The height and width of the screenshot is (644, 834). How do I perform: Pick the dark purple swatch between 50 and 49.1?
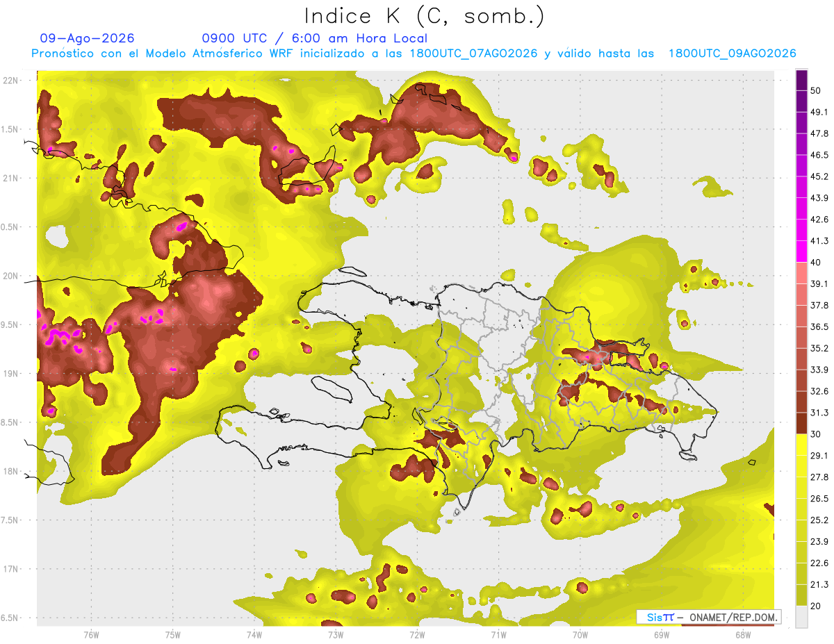point(801,101)
